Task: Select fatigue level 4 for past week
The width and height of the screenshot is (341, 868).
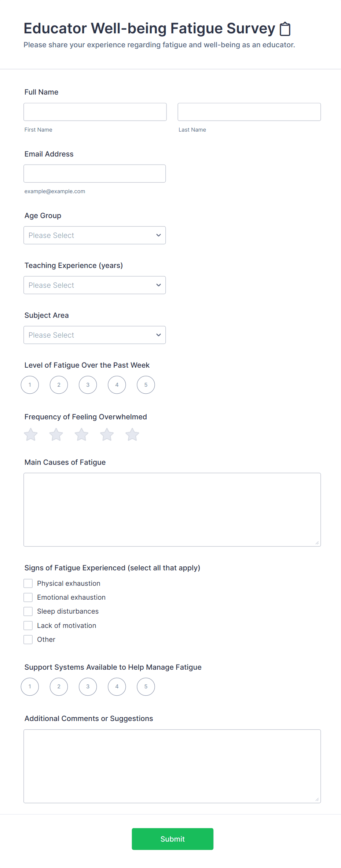Action: pos(117,385)
